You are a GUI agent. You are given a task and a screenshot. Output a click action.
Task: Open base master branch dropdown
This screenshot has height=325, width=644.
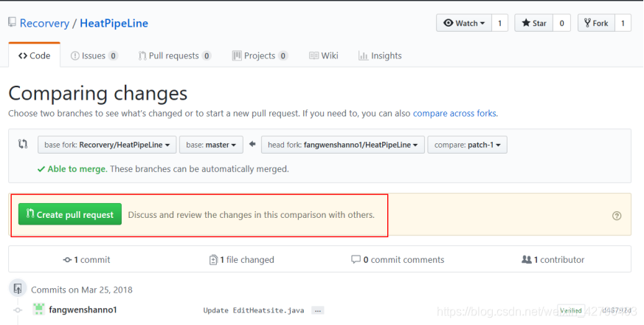(211, 145)
